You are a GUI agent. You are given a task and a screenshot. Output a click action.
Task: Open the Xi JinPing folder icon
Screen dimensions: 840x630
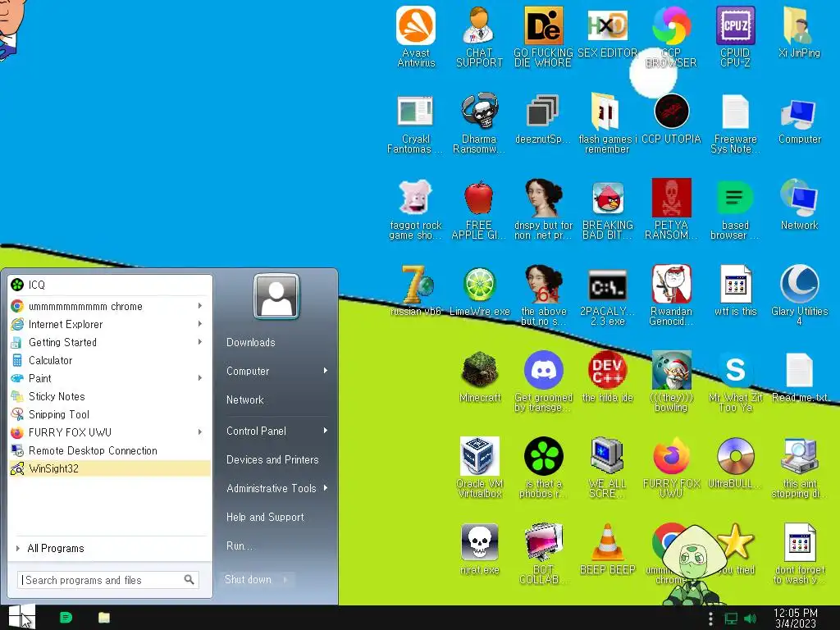(799, 32)
